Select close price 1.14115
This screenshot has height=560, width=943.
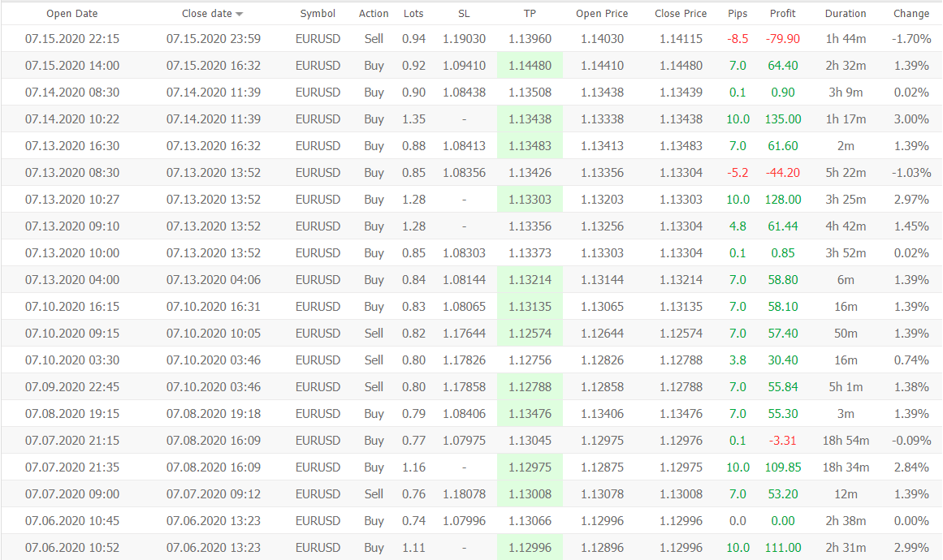click(x=681, y=38)
